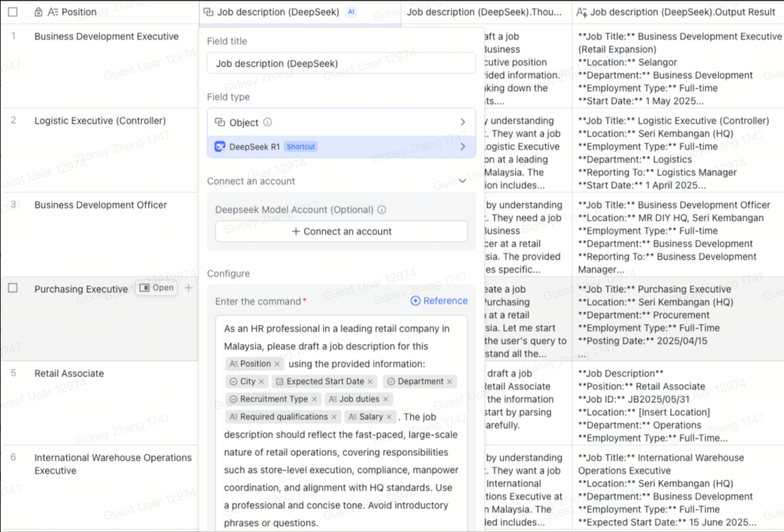Remove the Position reference tag
Image resolution: width=784 pixels, height=532 pixels.
[x=277, y=364]
